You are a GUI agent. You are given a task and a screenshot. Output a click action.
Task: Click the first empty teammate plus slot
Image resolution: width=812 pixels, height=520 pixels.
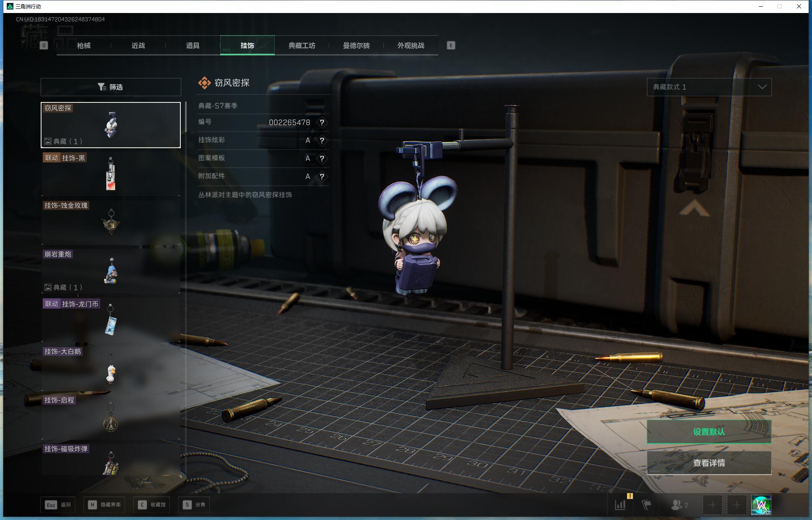coord(712,505)
